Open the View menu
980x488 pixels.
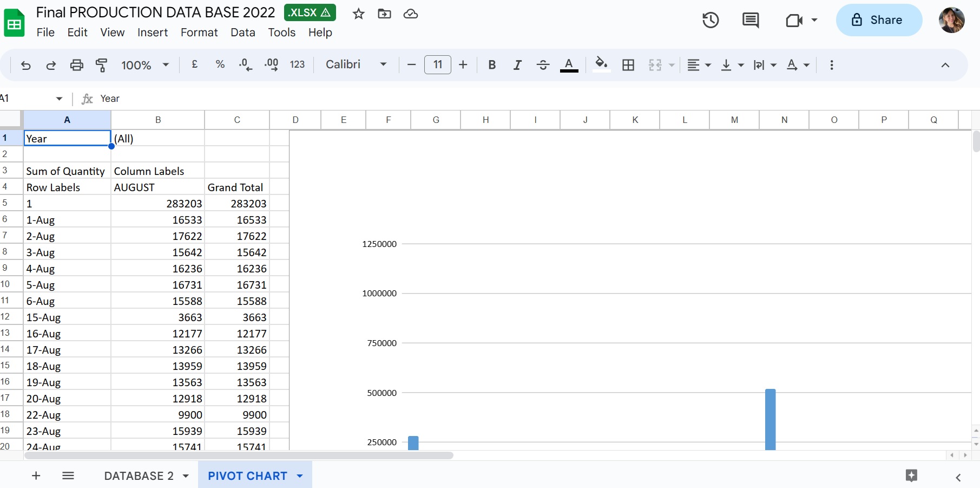(113, 32)
